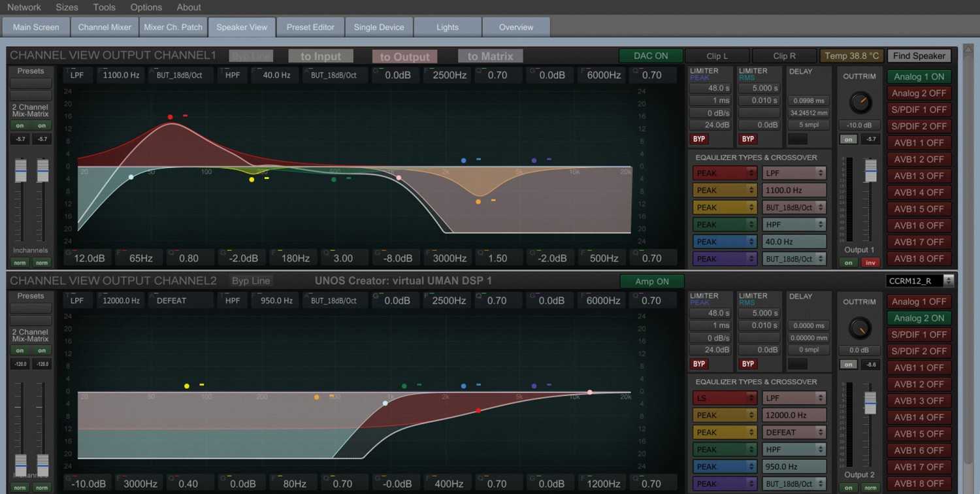The height and width of the screenshot is (494, 980).
Task: Select the orange EQ band node in Channel 1 graph
Action: coord(478,202)
